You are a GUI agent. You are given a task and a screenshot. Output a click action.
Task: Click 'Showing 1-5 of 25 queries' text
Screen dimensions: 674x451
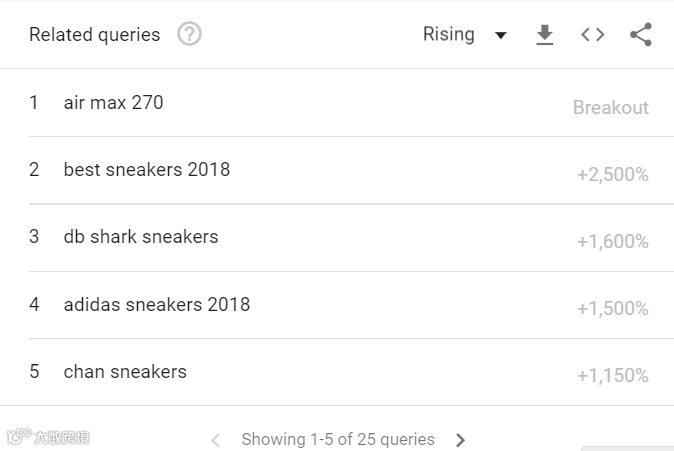(338, 439)
